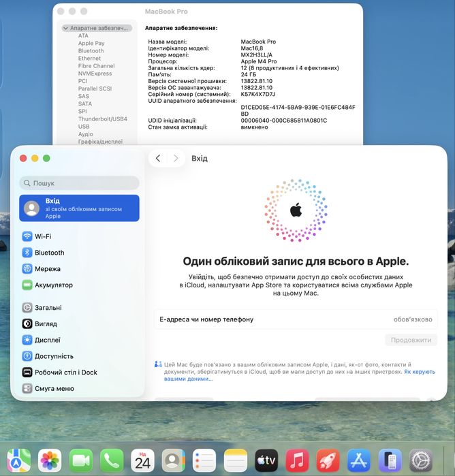The image size is (455, 476).
Task: Click model number MX2H3LL/A value
Action: [x=256, y=55]
